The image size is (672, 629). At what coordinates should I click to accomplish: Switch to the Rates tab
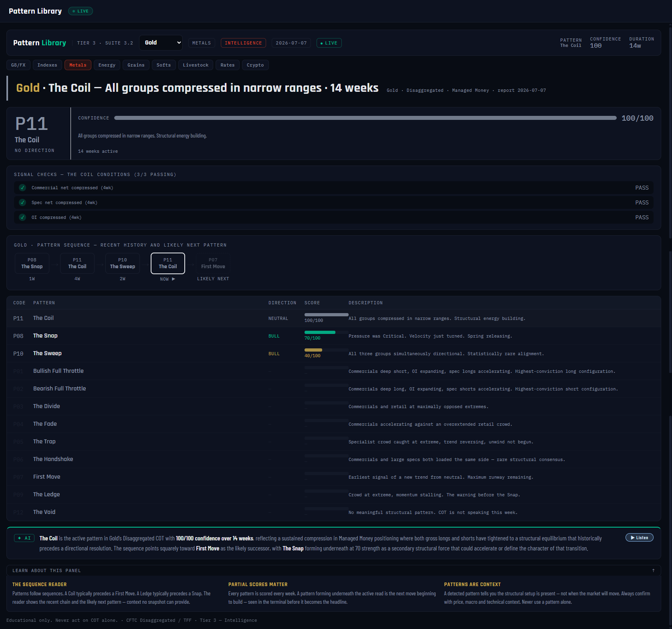(x=228, y=65)
